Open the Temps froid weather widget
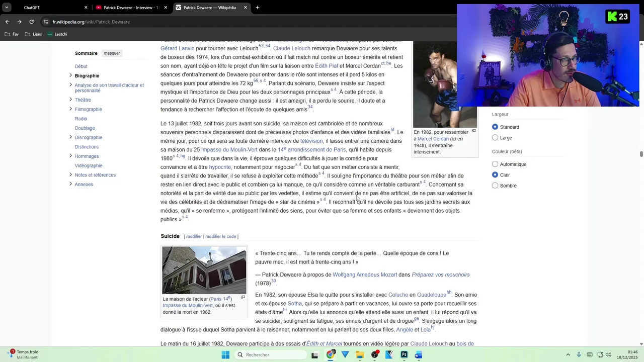This screenshot has width=644, height=362. (24, 354)
